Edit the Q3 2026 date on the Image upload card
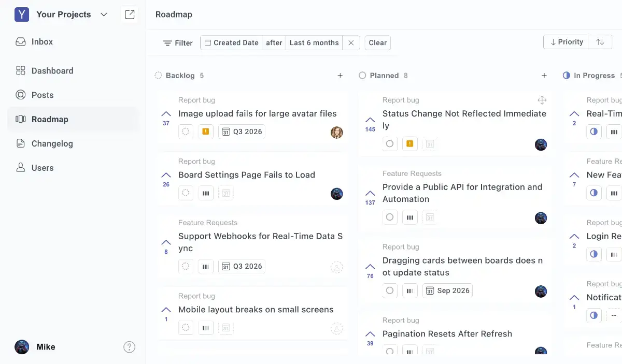The height and width of the screenshot is (364, 622). [x=242, y=132]
